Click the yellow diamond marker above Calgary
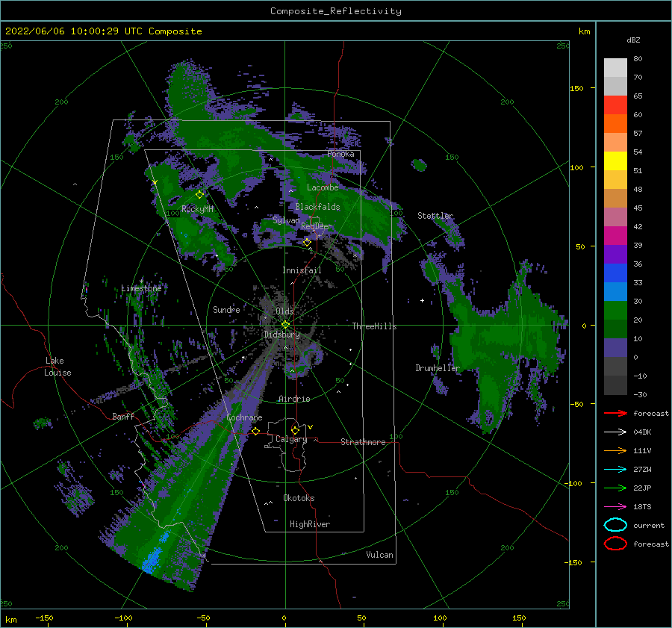 pos(295,430)
